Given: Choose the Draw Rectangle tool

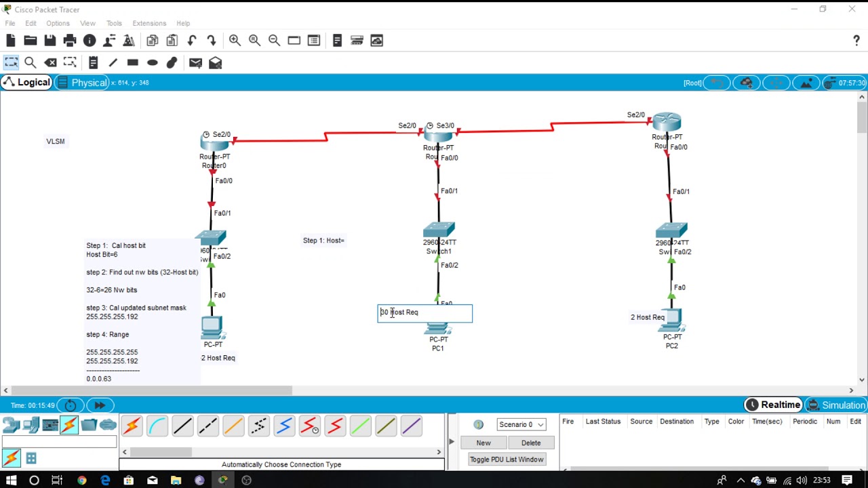Looking at the screenshot, I should click(133, 62).
